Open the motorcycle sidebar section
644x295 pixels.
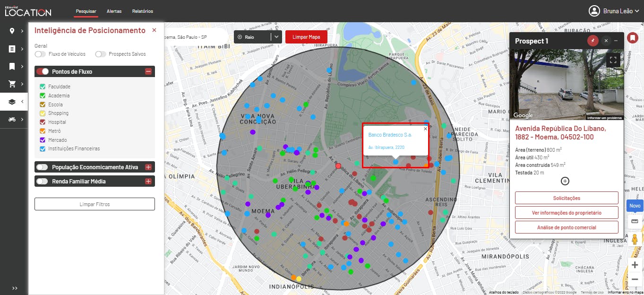pos(12,119)
